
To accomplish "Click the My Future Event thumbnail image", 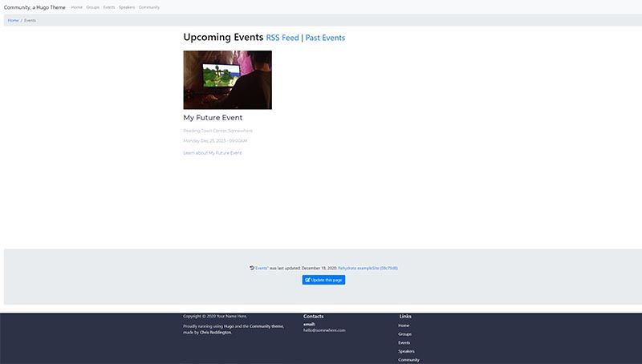I will 228,79.
